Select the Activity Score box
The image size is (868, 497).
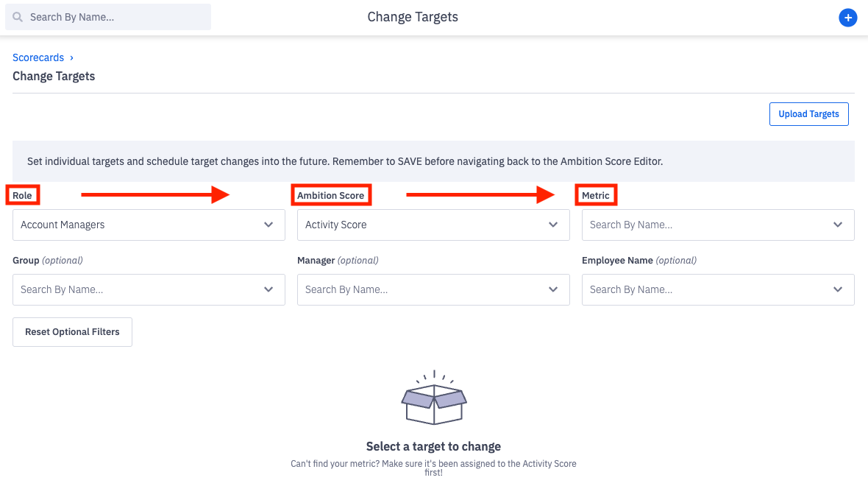point(419,225)
